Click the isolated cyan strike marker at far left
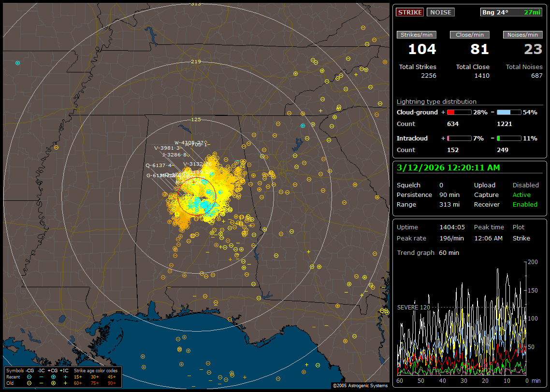 point(18,63)
